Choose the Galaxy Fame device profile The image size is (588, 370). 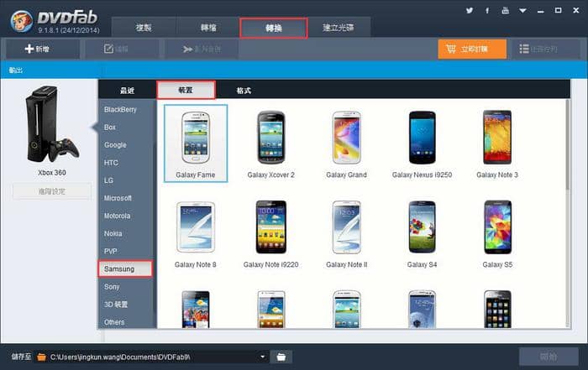coord(196,143)
